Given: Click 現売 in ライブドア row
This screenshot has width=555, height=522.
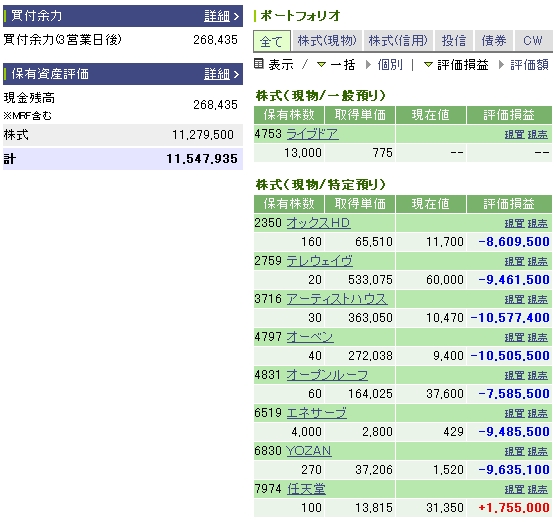Looking at the screenshot, I should pyautogui.click(x=538, y=135).
